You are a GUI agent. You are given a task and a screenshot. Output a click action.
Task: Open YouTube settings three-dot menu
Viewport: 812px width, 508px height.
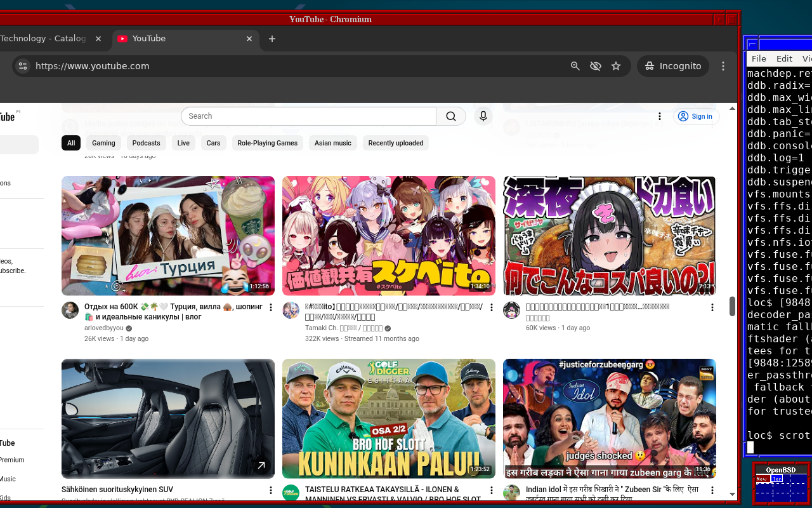coord(660,116)
